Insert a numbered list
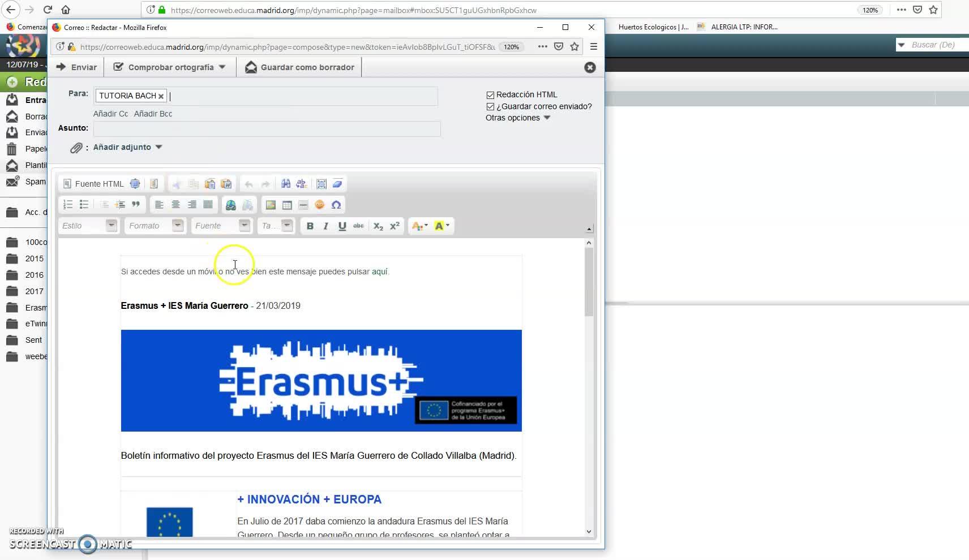Screen dimensions: 969x560 68,205
